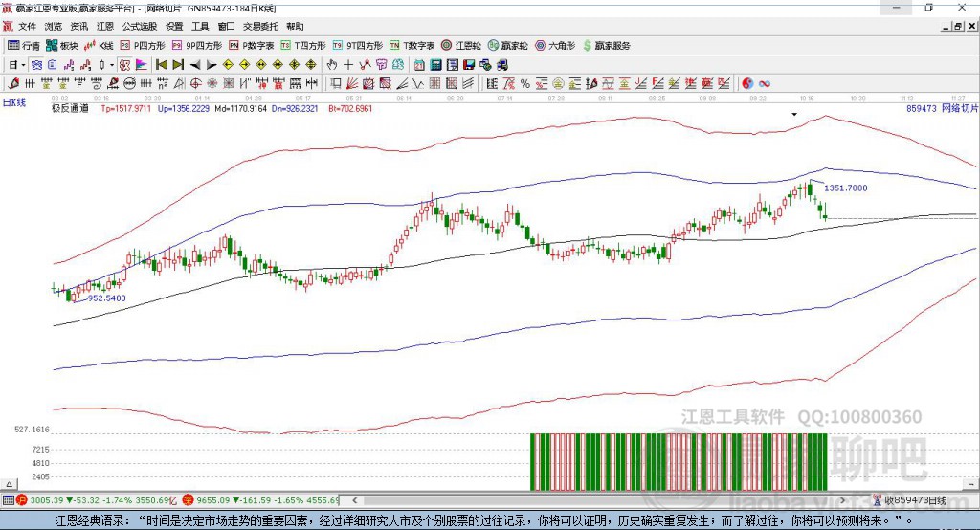Viewport: 980px width, 530px height.
Task: Expand the candlestick style dropdown arrow
Action: 112,65
